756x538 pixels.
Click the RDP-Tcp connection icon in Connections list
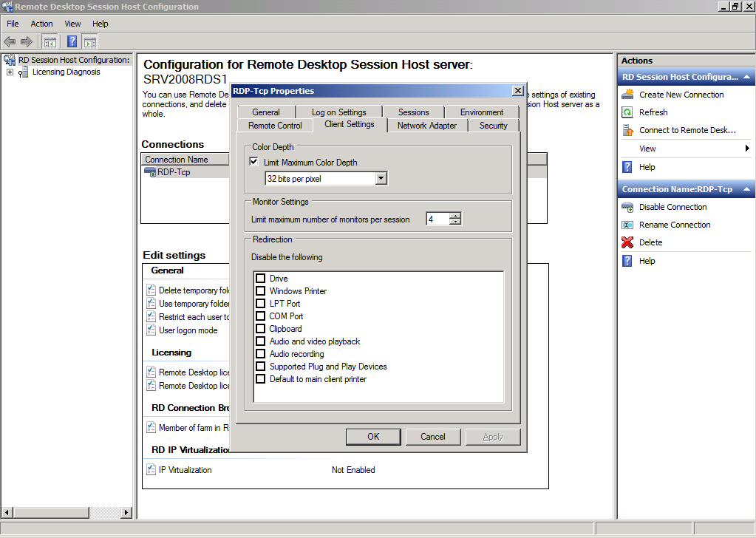tap(150, 172)
